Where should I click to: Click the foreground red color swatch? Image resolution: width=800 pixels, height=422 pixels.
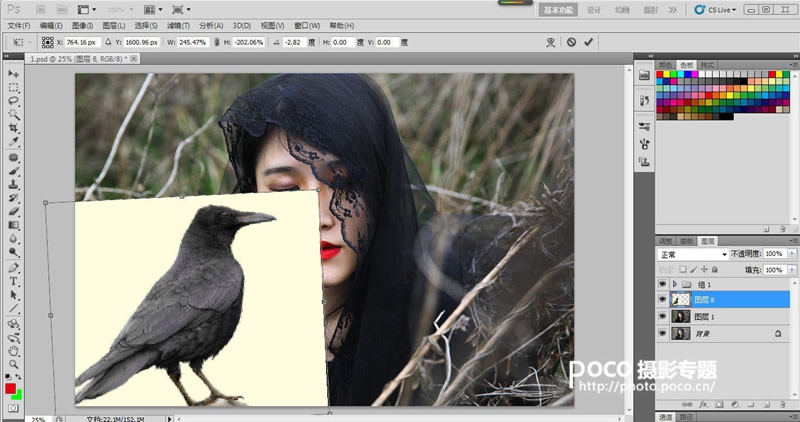pyautogui.click(x=10, y=389)
